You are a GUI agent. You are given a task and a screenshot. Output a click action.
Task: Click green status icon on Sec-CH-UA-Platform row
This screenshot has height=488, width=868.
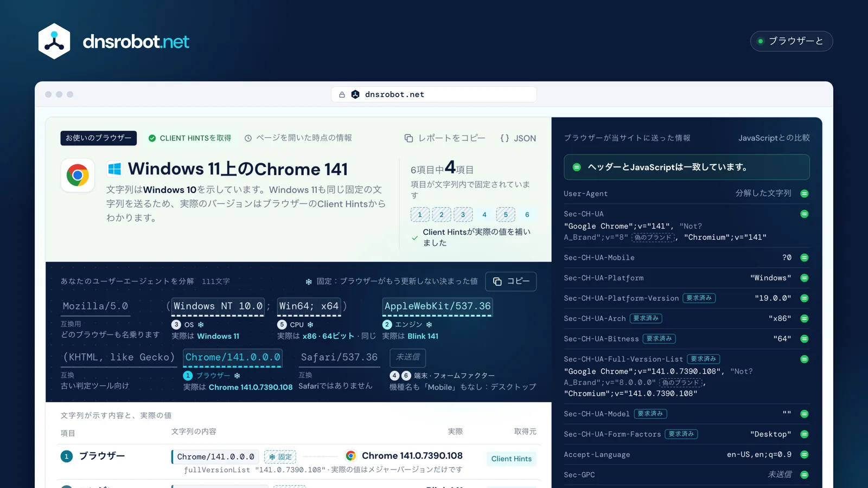pyautogui.click(x=805, y=278)
